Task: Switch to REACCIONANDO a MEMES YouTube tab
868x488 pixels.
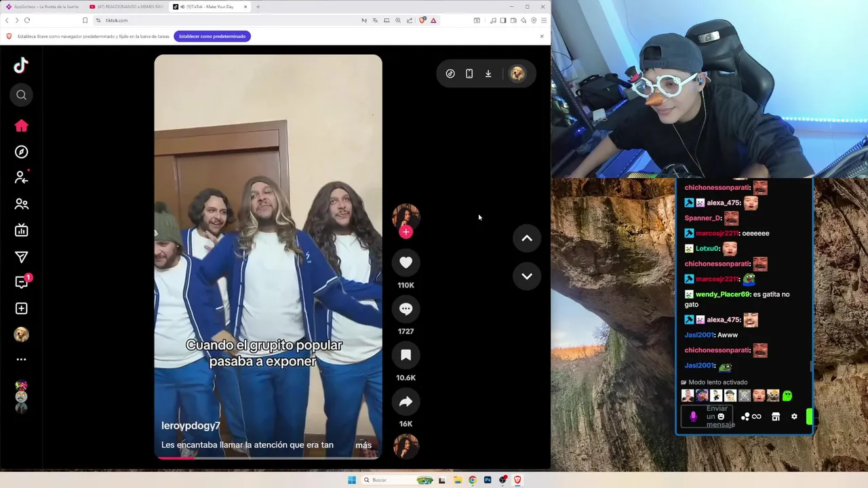Action: 126,7
